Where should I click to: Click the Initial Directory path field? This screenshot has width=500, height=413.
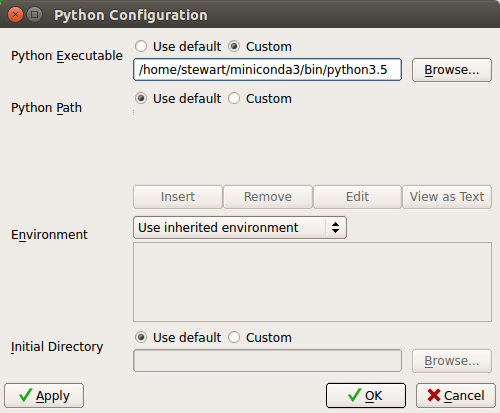267,361
